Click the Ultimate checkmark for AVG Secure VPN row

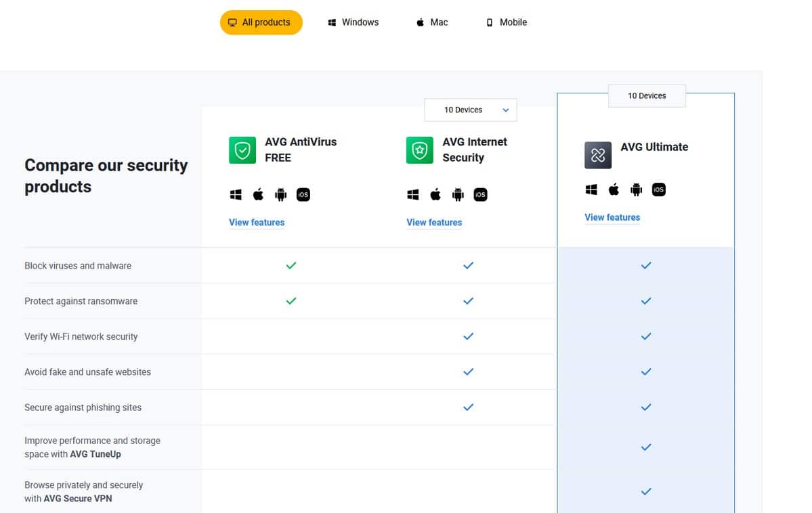click(646, 492)
